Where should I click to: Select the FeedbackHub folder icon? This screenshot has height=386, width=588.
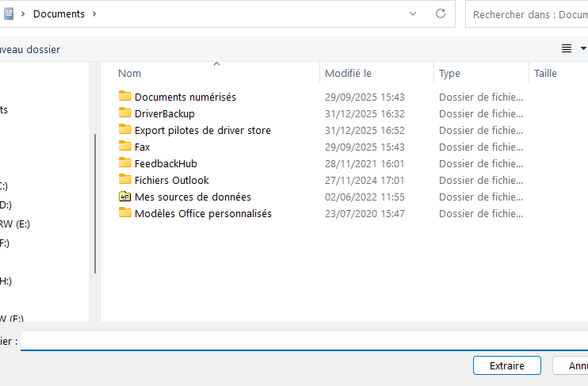(125, 162)
